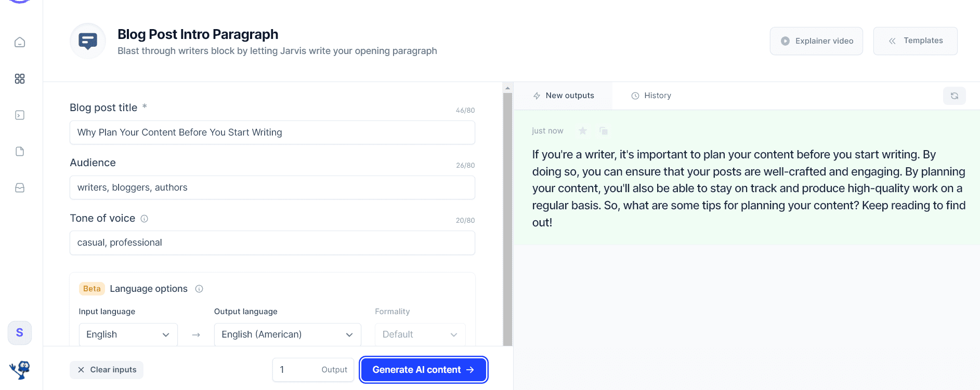The image size is (980, 390).
Task: Copy the output using the copy icon
Action: [604, 131]
